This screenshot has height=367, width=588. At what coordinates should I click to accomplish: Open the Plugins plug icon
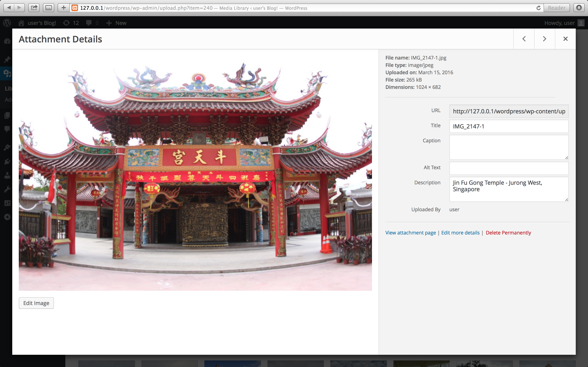pyautogui.click(x=7, y=161)
